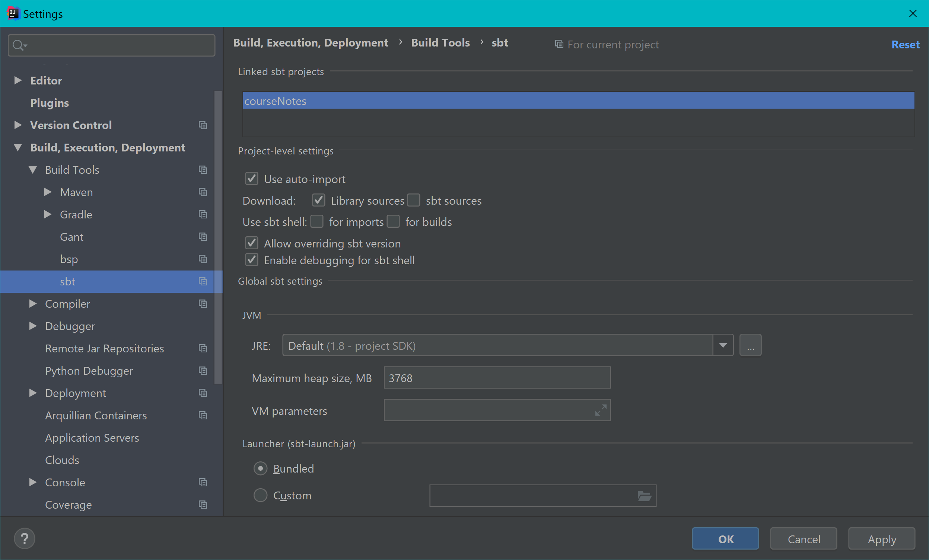Enable sbt shell for builds
The width and height of the screenshot is (929, 560).
click(393, 222)
